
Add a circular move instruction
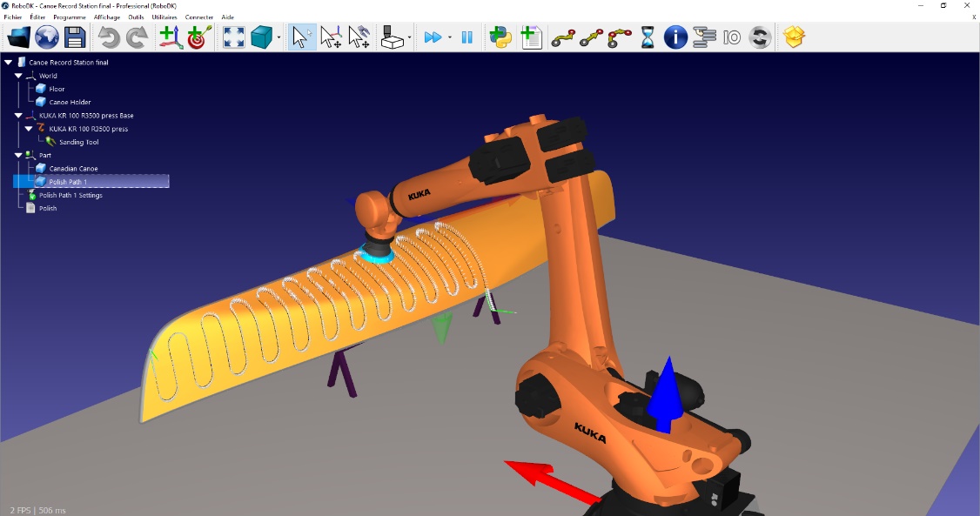(x=620, y=37)
